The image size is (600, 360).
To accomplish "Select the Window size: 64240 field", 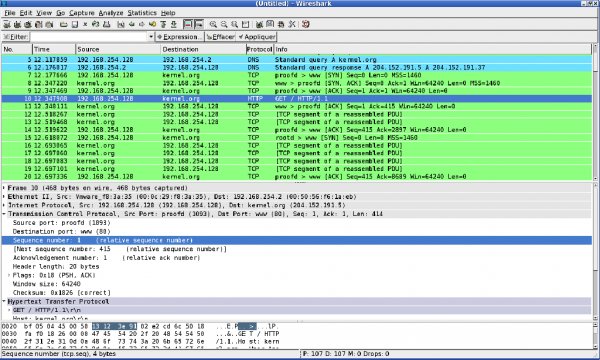I will 47,284.
